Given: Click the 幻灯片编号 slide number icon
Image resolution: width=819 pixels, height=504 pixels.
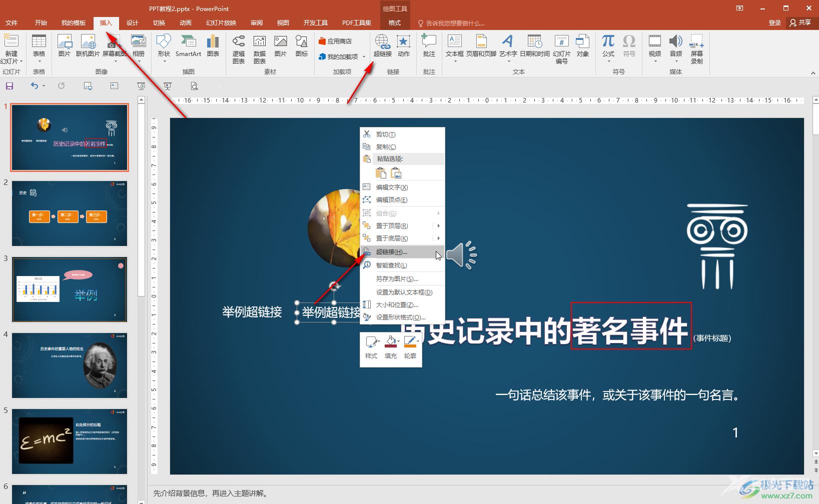Looking at the screenshot, I should (x=561, y=49).
